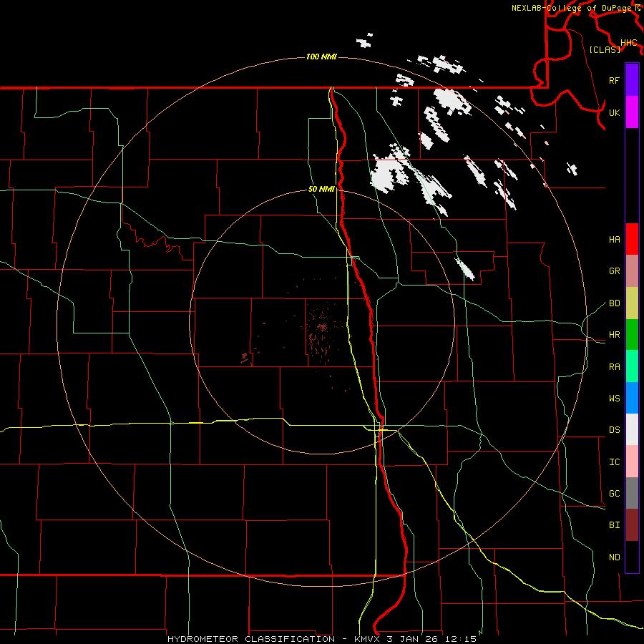The height and width of the screenshot is (644, 644).
Task: Click the 'BI' legend label
Action: [614, 525]
